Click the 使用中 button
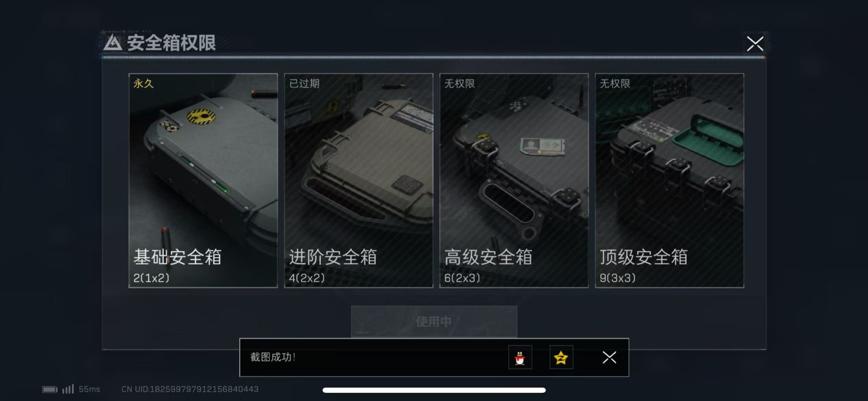 point(434,321)
